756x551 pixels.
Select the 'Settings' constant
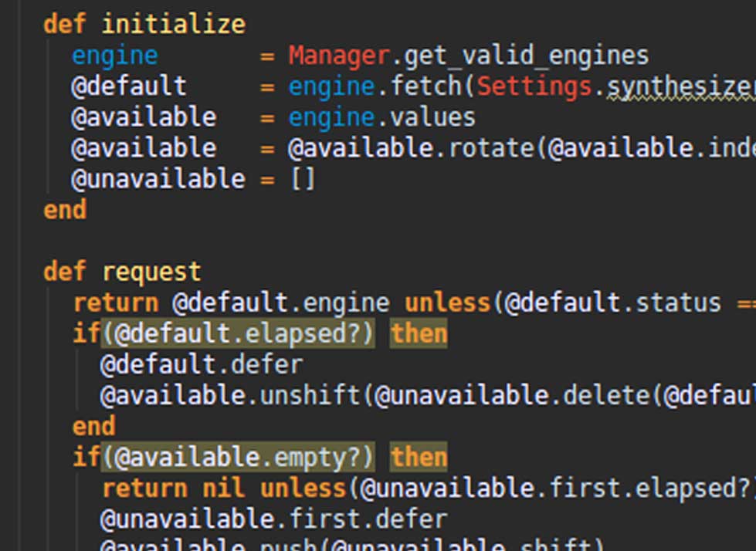[534, 86]
